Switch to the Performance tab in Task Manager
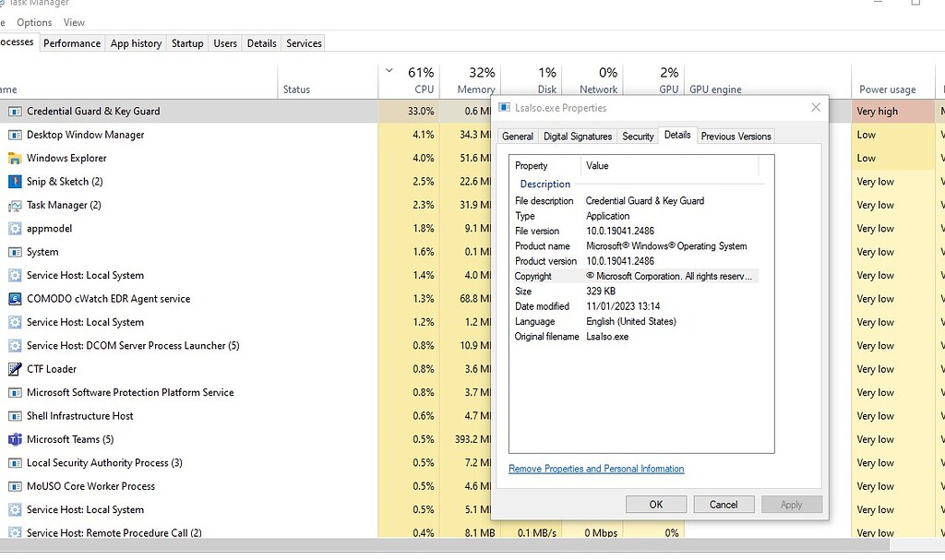 tap(72, 42)
